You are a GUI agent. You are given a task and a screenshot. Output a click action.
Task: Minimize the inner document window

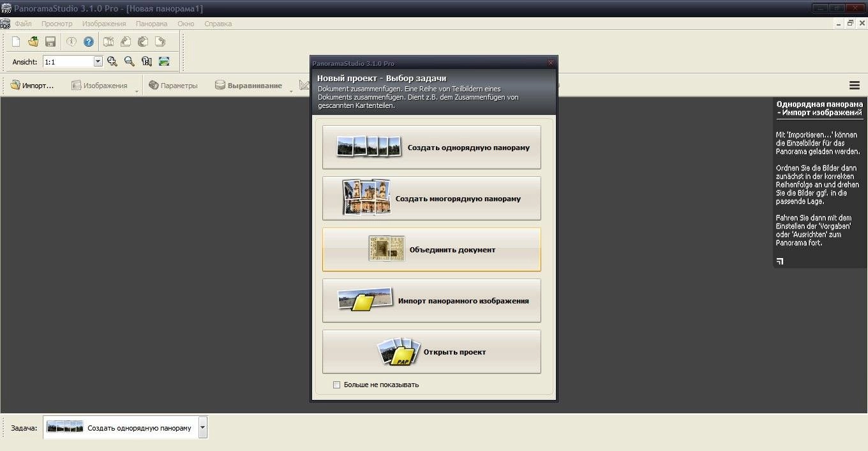(839, 23)
